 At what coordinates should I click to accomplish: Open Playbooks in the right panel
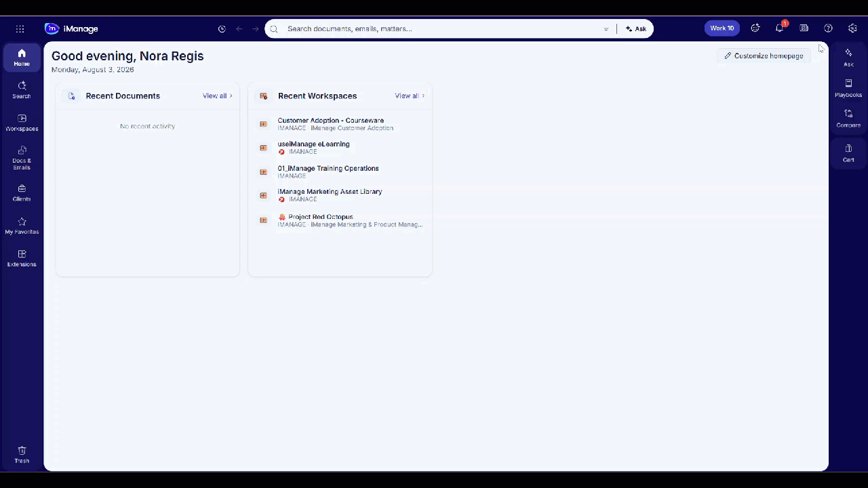click(848, 88)
